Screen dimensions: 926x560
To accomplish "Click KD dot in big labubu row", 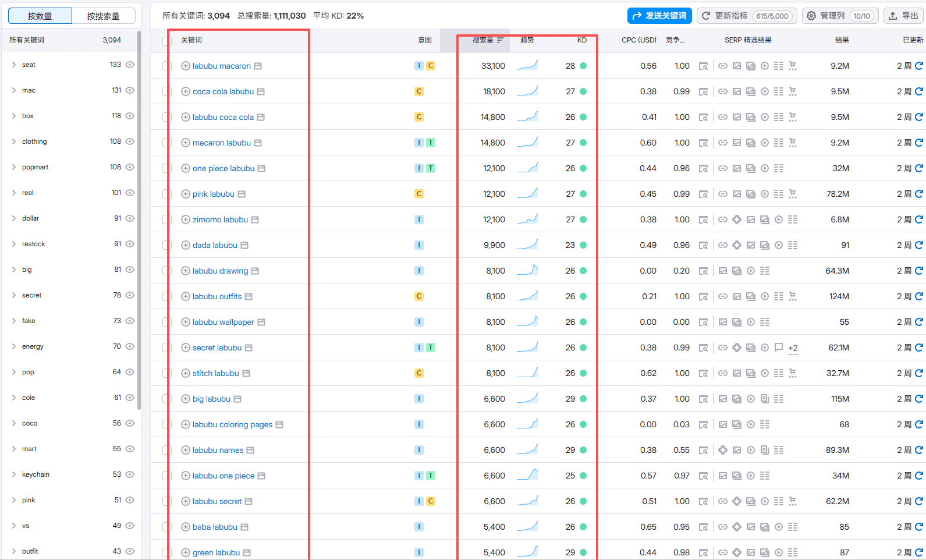I will [583, 399].
